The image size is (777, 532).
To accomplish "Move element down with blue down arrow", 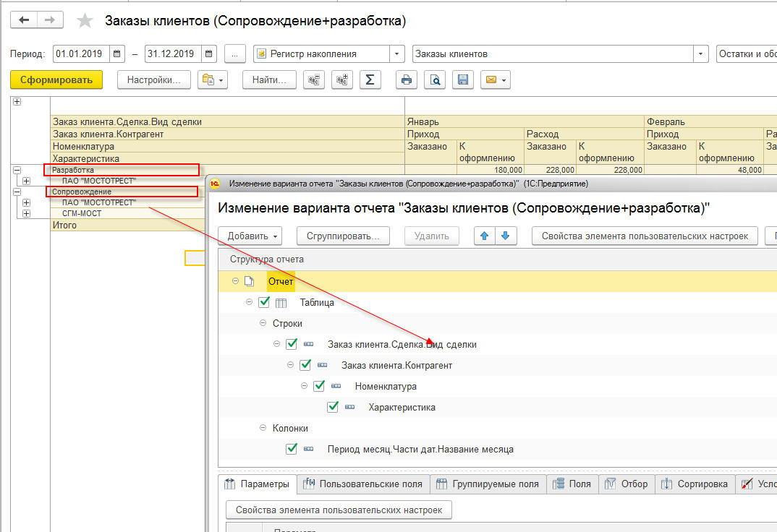I will pyautogui.click(x=506, y=236).
